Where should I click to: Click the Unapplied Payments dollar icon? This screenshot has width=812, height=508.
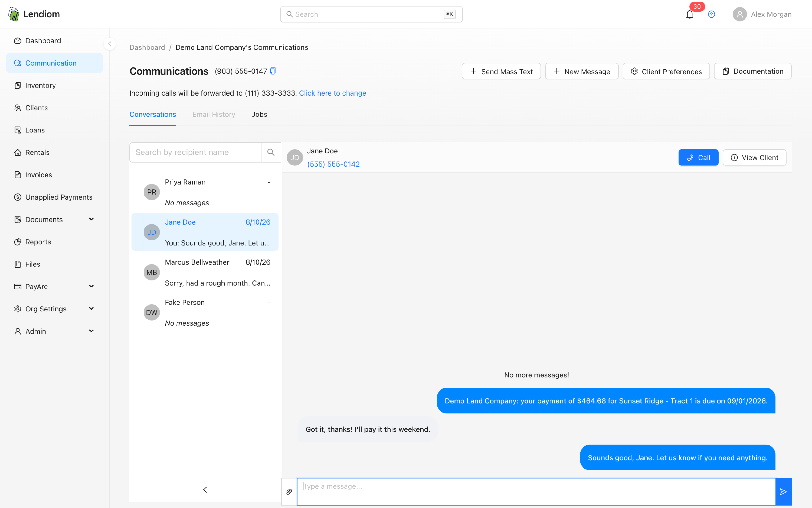point(18,197)
